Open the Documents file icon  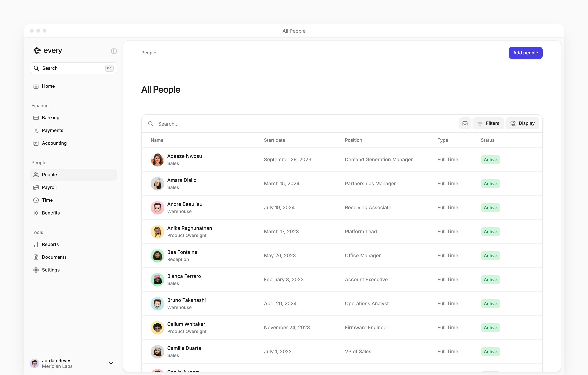pyautogui.click(x=36, y=257)
